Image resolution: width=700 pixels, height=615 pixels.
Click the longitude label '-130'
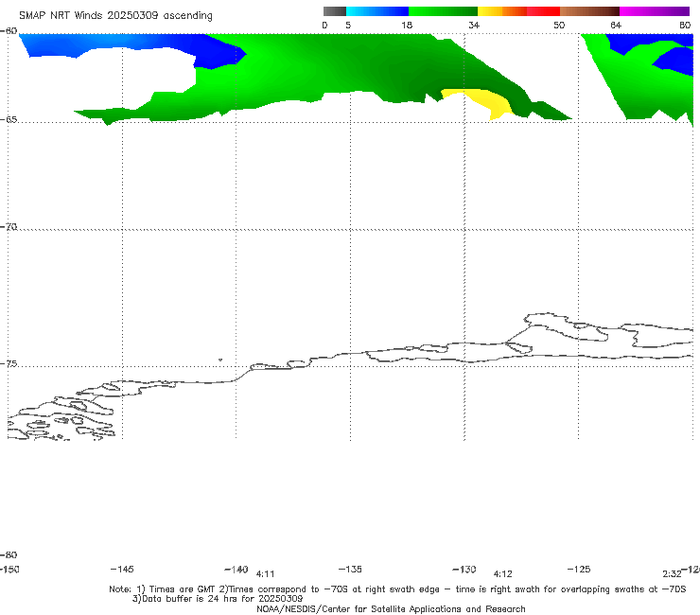[464, 570]
